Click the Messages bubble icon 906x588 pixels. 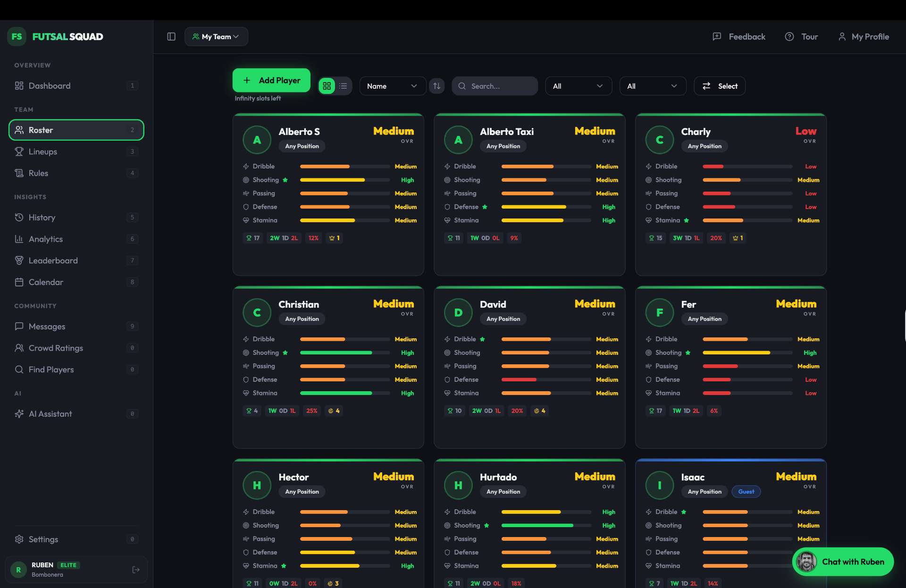19,326
